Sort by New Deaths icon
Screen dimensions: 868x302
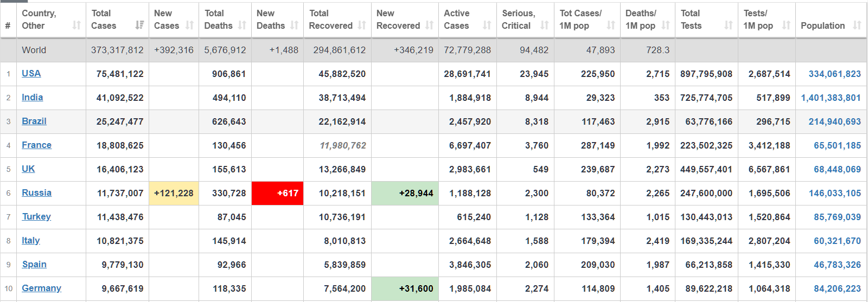[294, 25]
